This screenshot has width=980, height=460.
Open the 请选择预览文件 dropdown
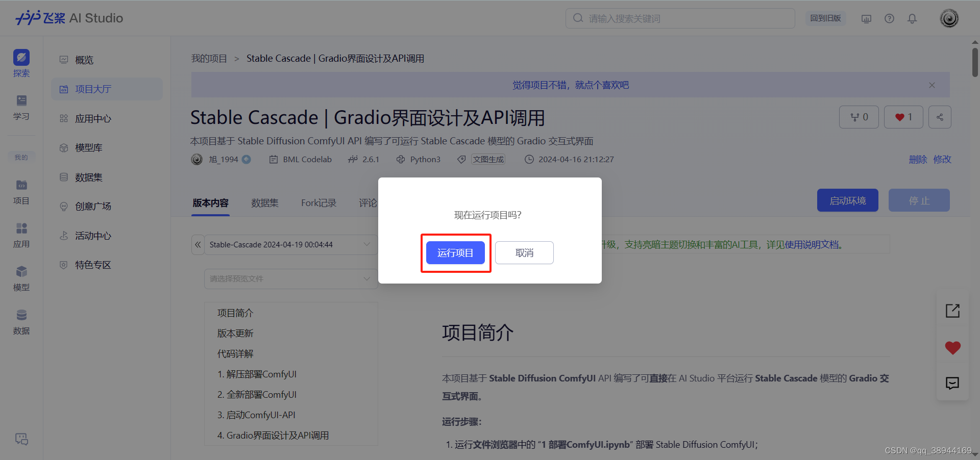(291, 279)
